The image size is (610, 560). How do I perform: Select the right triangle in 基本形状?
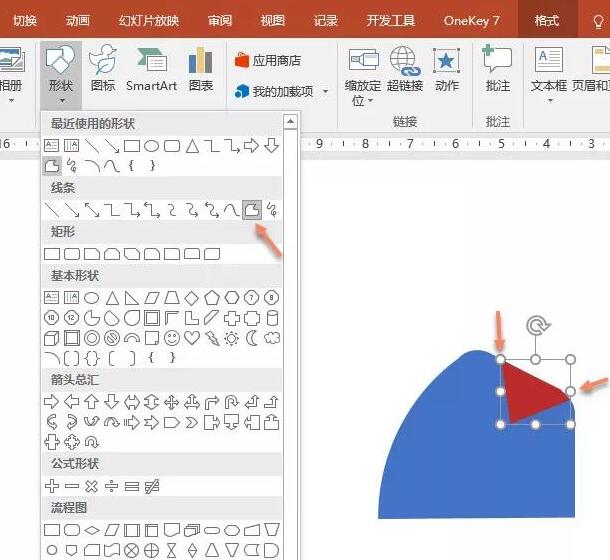[132, 298]
